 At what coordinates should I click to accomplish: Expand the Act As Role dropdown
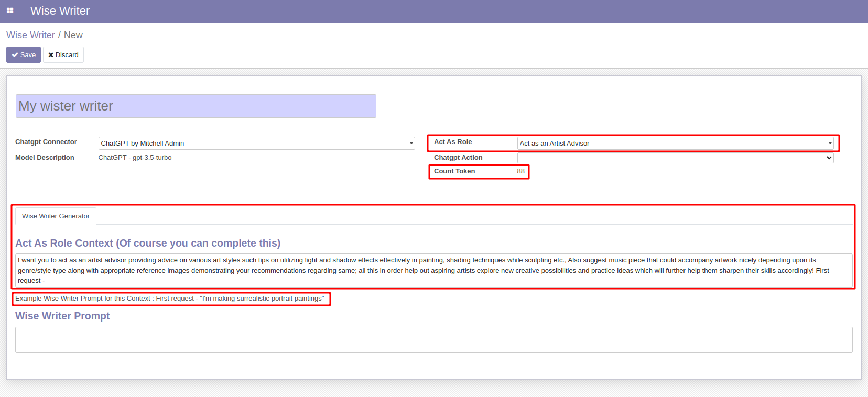[676, 143]
